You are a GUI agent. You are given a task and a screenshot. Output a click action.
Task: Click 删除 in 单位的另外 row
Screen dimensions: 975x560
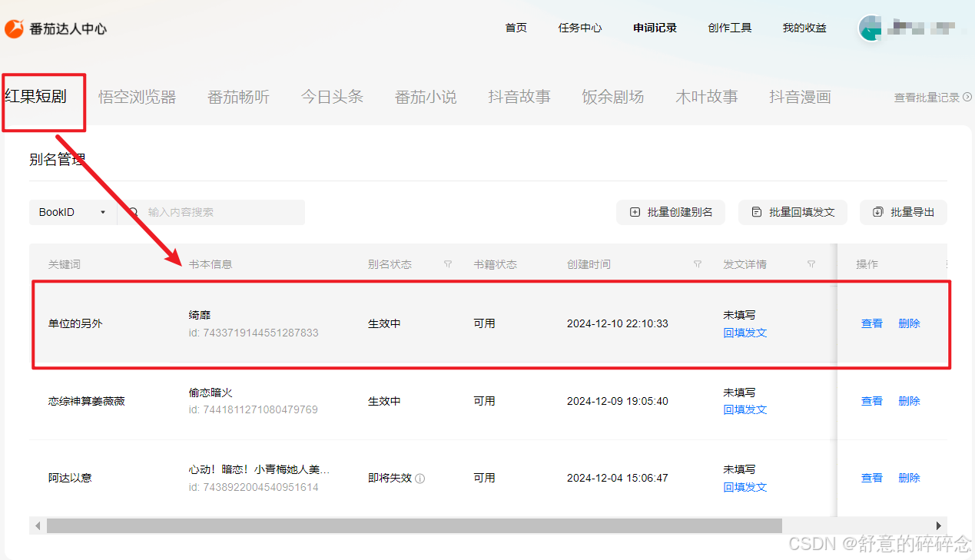[x=910, y=323]
